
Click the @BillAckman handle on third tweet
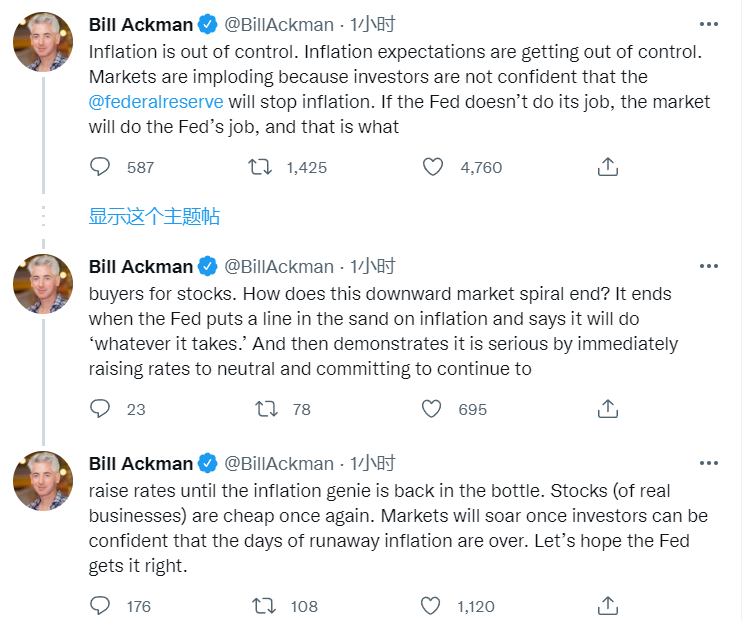(x=279, y=463)
